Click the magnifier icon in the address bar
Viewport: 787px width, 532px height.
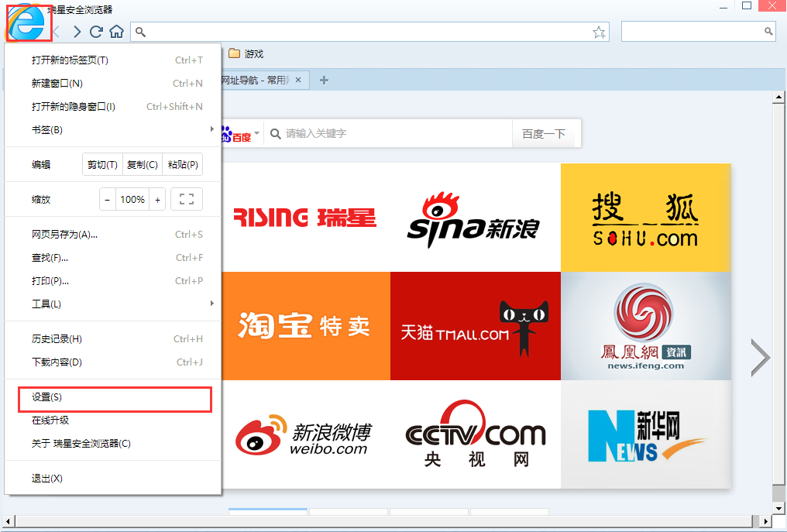(x=139, y=33)
